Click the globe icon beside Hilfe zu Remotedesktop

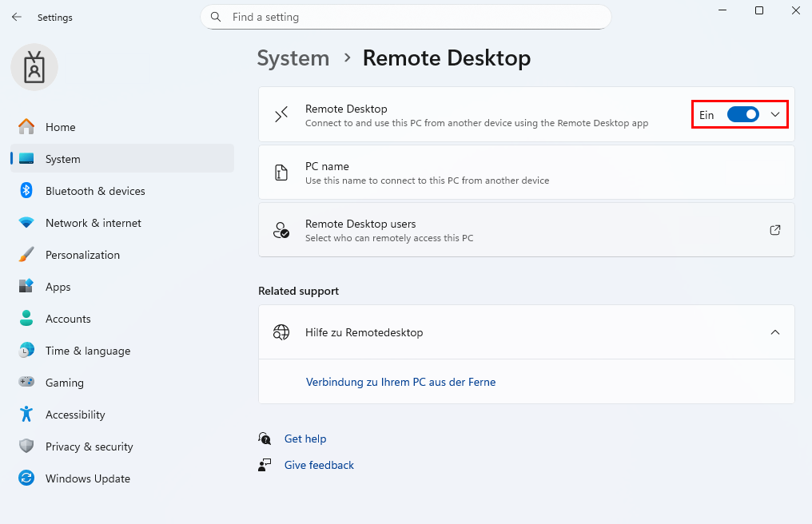point(281,332)
